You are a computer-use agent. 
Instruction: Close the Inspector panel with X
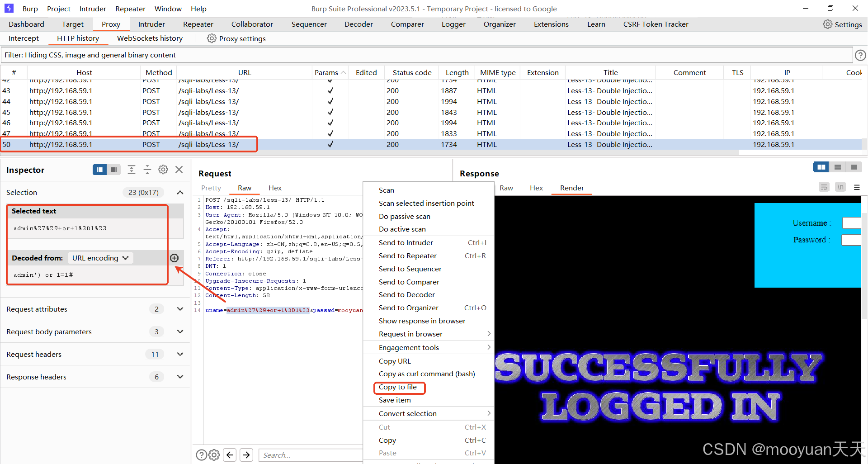point(179,170)
